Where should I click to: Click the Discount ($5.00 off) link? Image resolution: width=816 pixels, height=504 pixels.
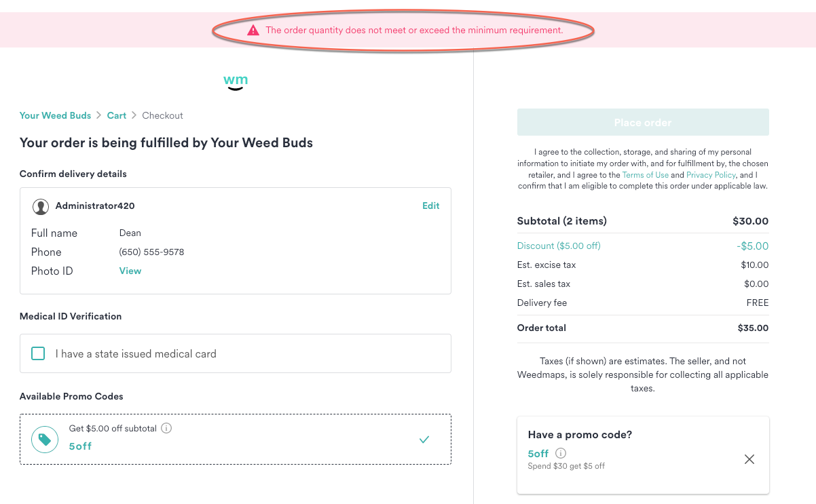(558, 246)
